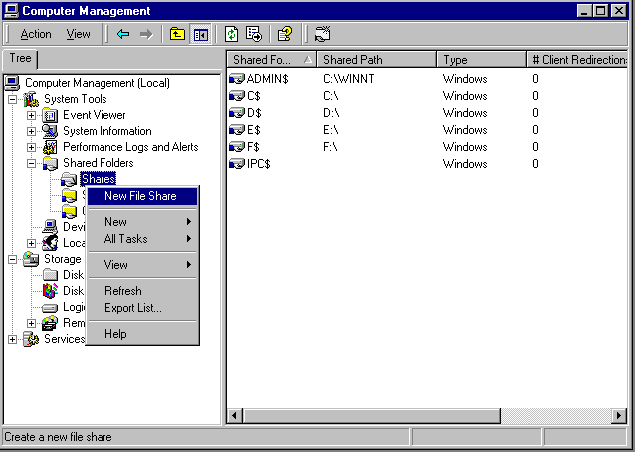Click the horizontal scrollbar left arrow
Viewport: 637px width, 452px height.
[234, 416]
